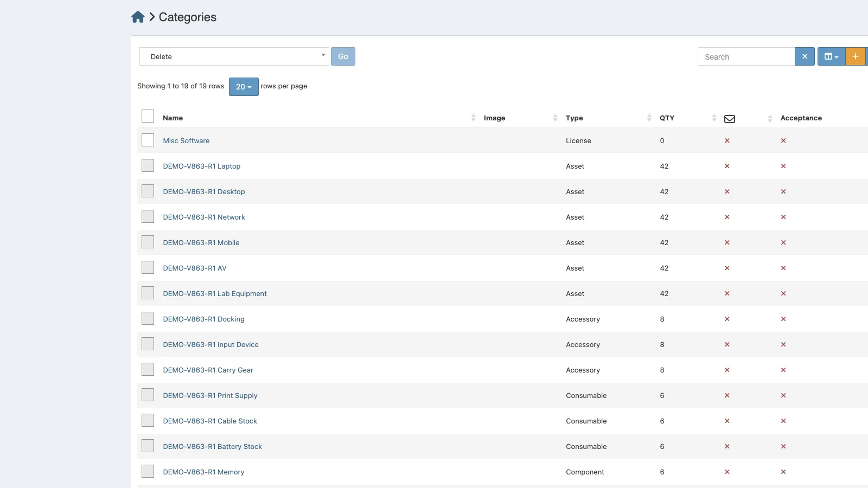This screenshot has width=868, height=488.
Task: Sort table by QTY column arrows
Action: click(714, 118)
